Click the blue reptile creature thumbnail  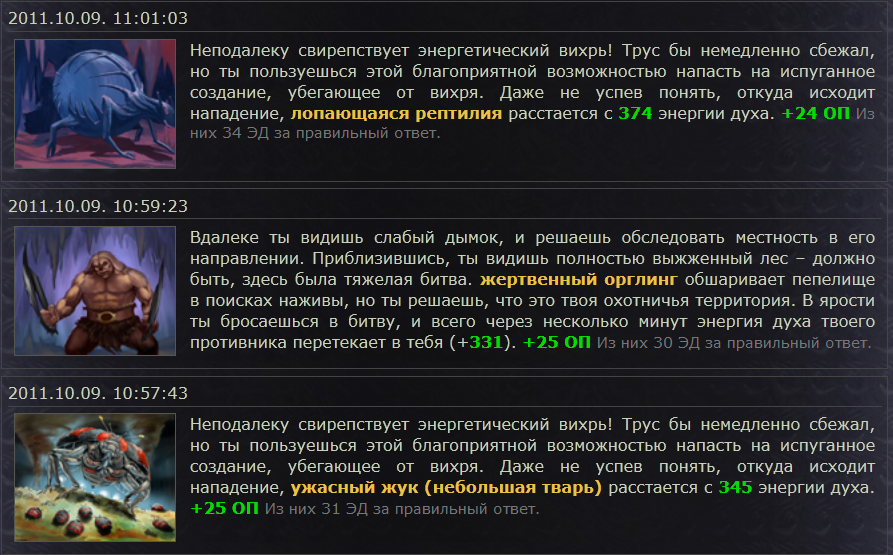96,104
